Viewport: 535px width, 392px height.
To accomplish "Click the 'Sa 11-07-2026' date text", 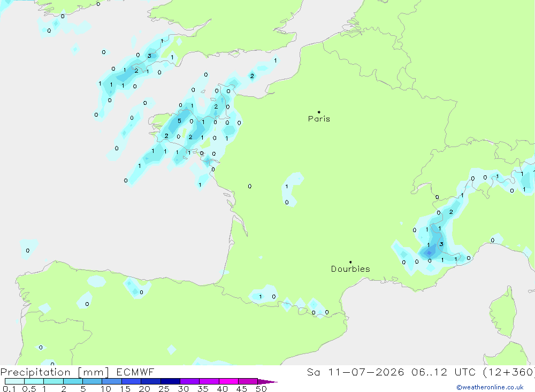I will point(356,372).
